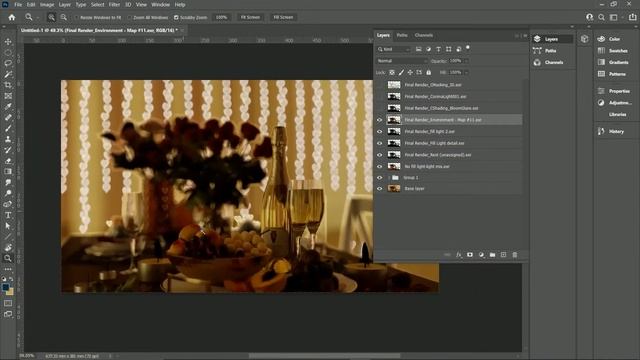Click the Delete layer trash icon
This screenshot has width=640, height=360.
click(x=515, y=255)
